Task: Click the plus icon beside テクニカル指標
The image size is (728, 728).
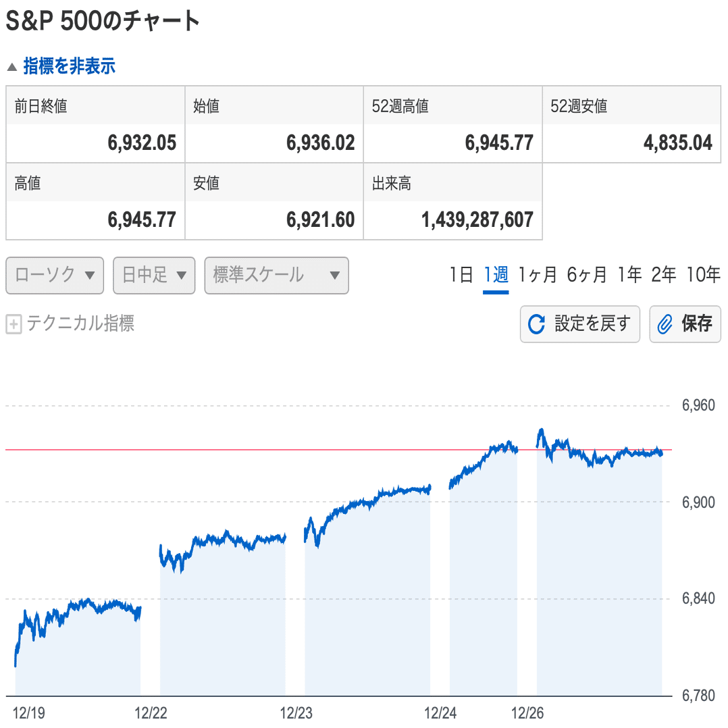Action: [14, 325]
